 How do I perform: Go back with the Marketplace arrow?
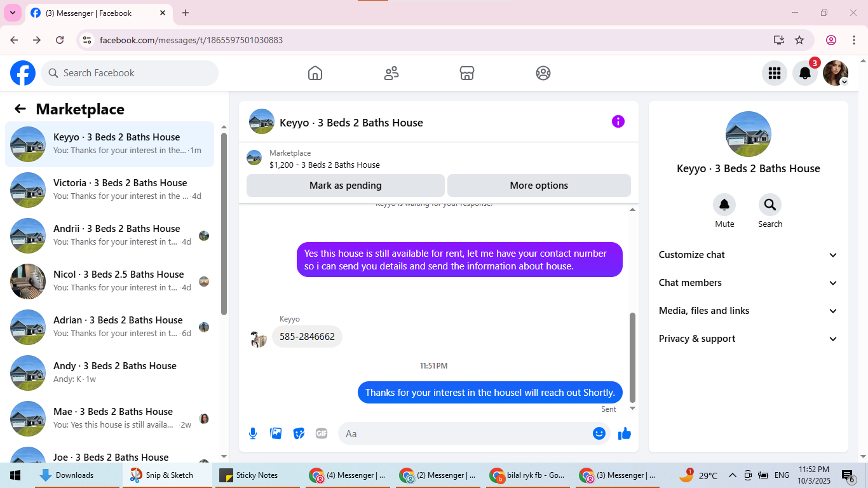click(x=20, y=109)
